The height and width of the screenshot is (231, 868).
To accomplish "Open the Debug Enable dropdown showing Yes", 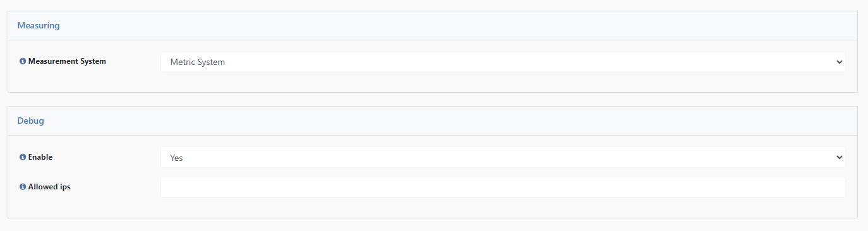I will [502, 157].
